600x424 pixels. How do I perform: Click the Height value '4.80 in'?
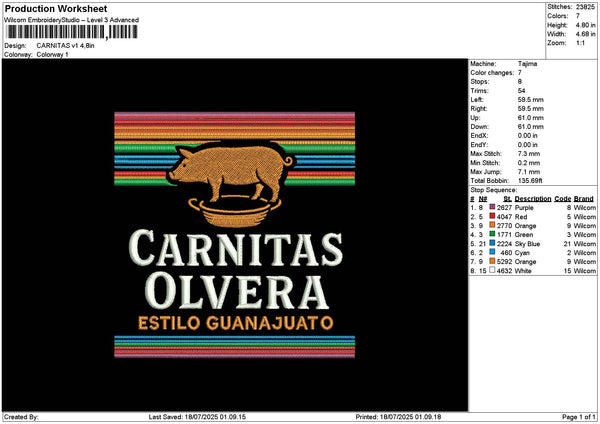tap(585, 25)
